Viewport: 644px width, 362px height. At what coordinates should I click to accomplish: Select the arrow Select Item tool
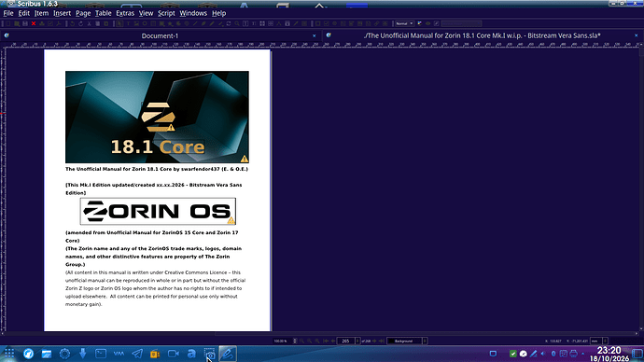[x=119, y=23]
